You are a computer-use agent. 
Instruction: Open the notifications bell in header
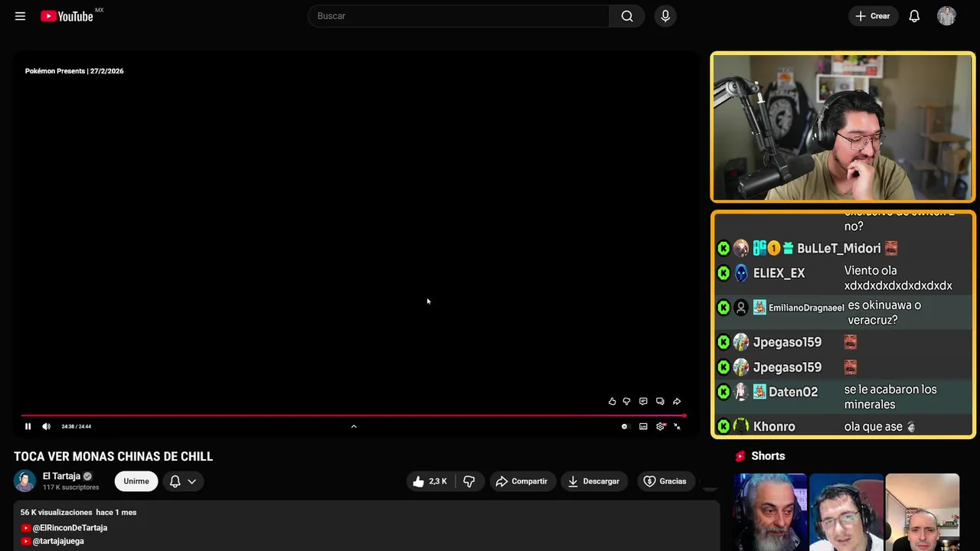(914, 16)
